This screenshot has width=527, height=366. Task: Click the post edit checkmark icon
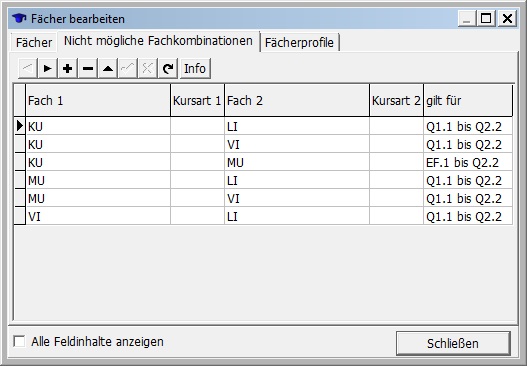[128, 69]
